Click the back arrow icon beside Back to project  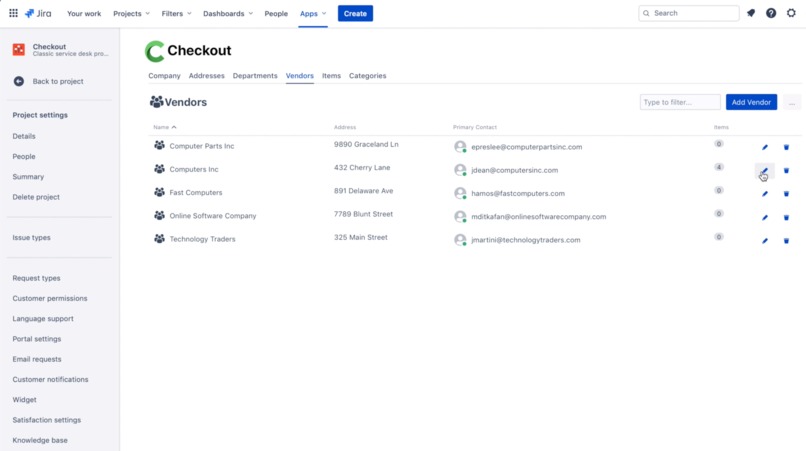19,81
